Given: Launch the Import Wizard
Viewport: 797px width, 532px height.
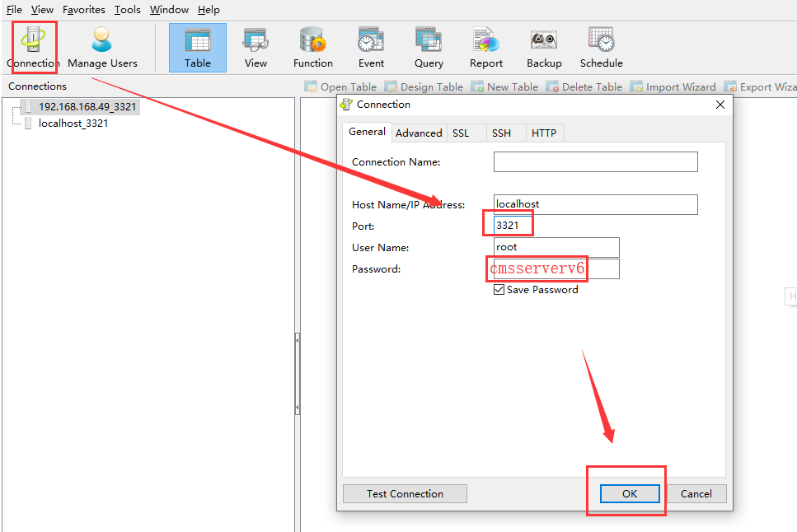Looking at the screenshot, I should 673,87.
